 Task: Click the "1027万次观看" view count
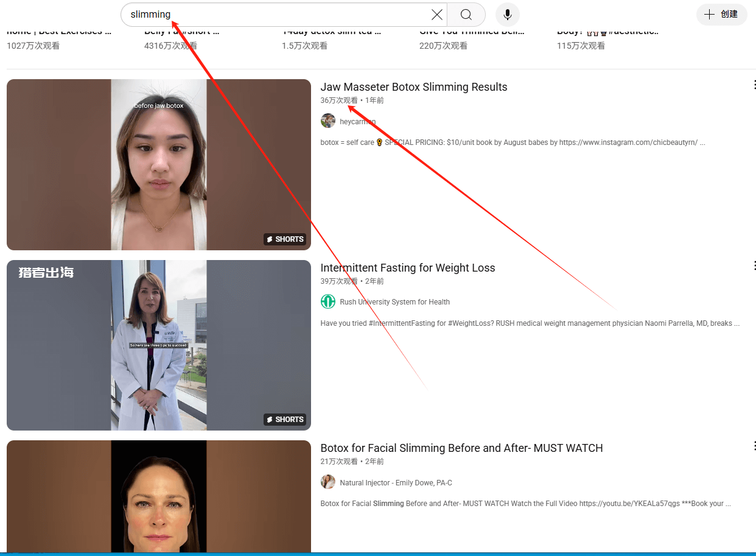[33, 46]
